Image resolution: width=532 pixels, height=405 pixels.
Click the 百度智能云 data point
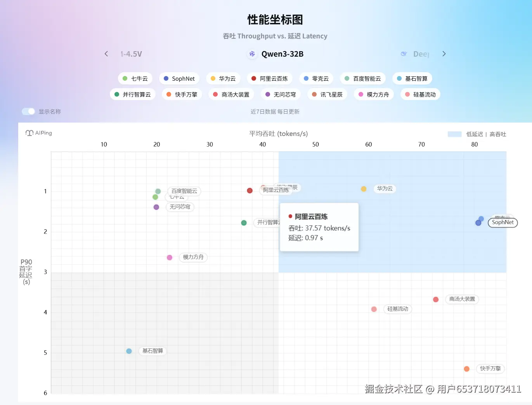(x=158, y=191)
